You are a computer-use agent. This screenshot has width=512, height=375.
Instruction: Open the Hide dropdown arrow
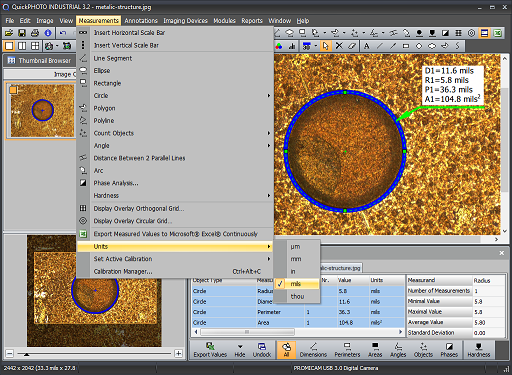[240, 347]
